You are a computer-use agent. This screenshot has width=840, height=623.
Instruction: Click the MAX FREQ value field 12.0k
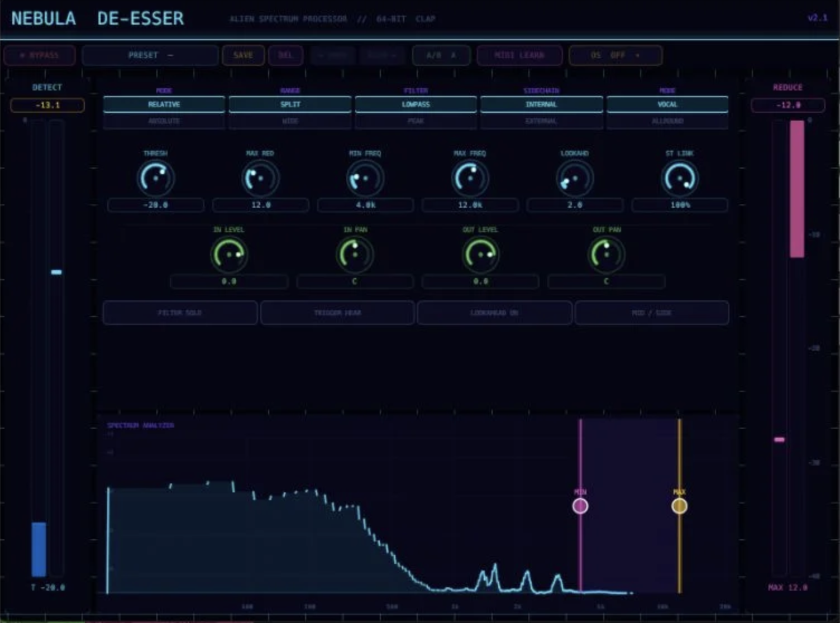pos(470,205)
